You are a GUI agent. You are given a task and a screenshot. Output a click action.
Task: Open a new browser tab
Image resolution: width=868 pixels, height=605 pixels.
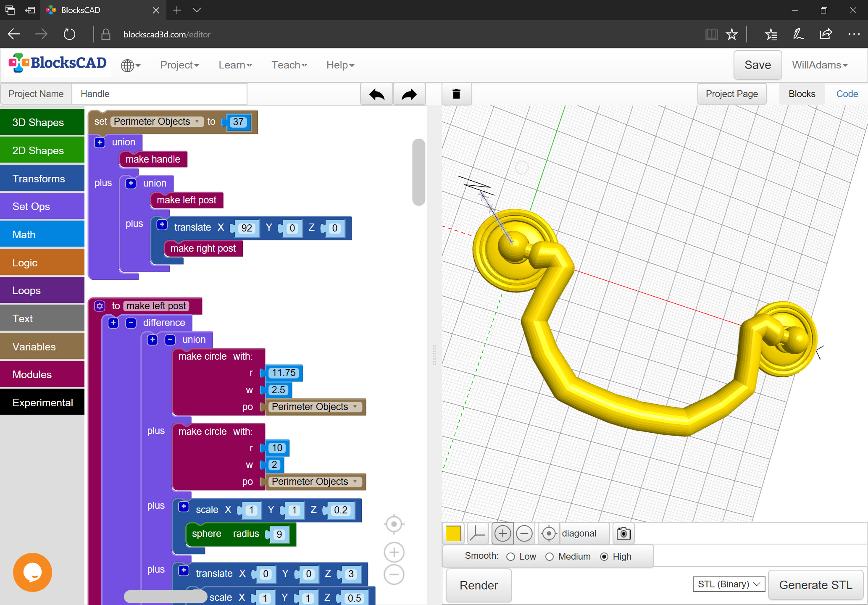[177, 10]
